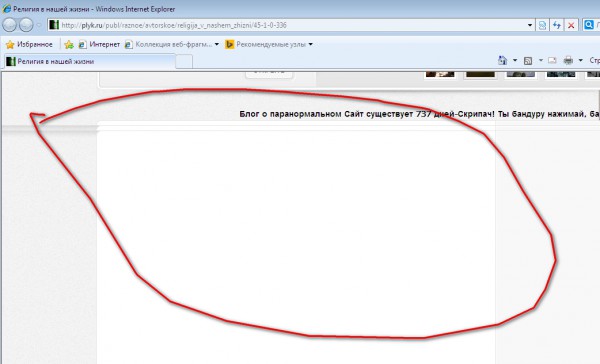Open the Favorites (Избранное) panel
Image resolution: width=600 pixels, height=364 pixels.
click(x=29, y=44)
